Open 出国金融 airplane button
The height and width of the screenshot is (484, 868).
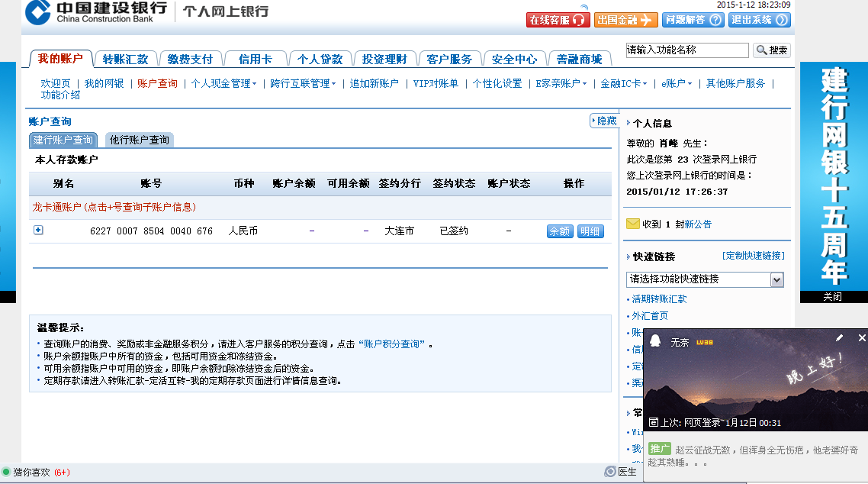point(625,20)
